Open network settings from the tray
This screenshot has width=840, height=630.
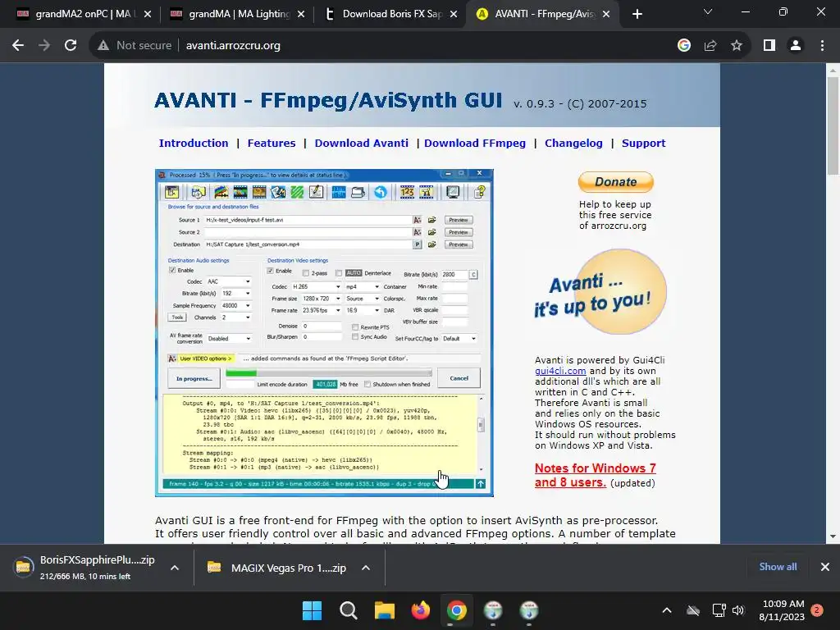point(719,610)
